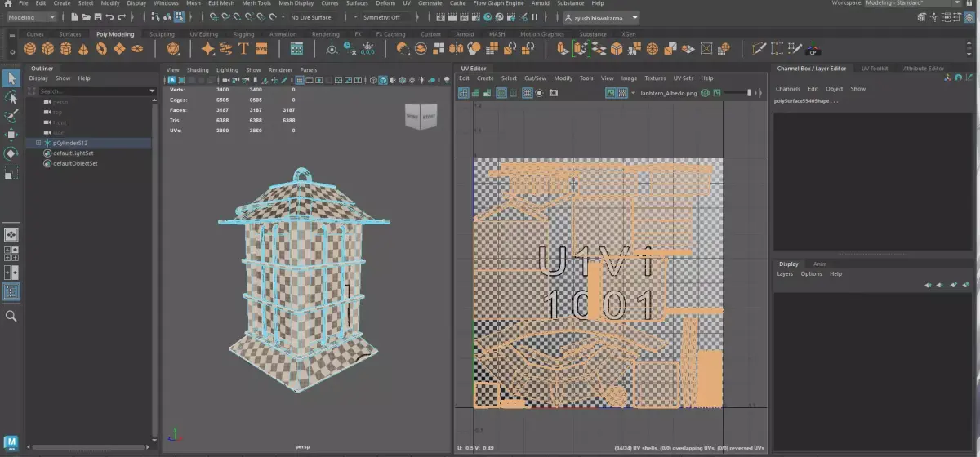Screen dimensions: 980x457
Task: Select the persp camera in Outliner
Action: [x=62, y=102]
